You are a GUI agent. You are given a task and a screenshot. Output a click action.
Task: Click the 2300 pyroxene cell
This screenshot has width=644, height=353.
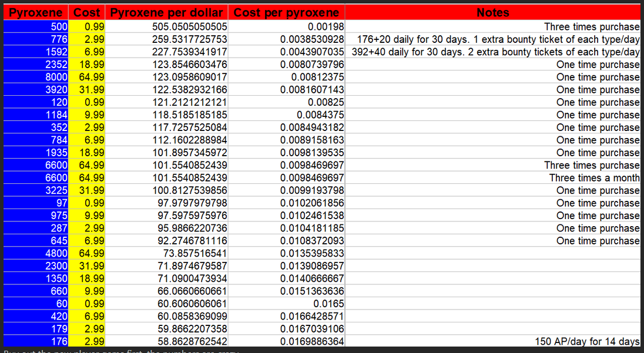(x=36, y=265)
